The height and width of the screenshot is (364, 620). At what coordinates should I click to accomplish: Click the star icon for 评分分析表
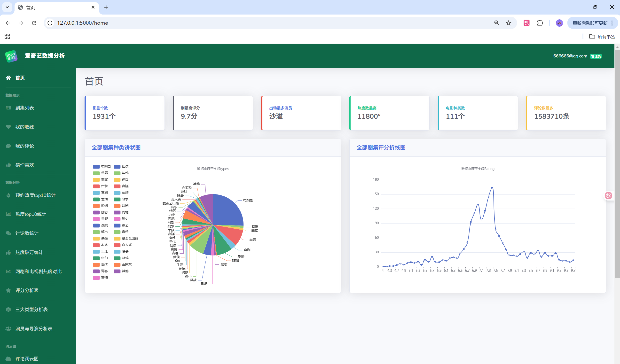click(8, 290)
